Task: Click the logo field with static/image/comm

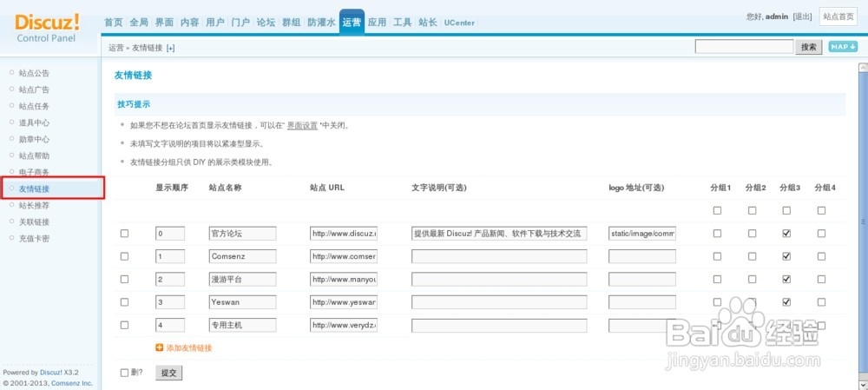Action: (642, 234)
